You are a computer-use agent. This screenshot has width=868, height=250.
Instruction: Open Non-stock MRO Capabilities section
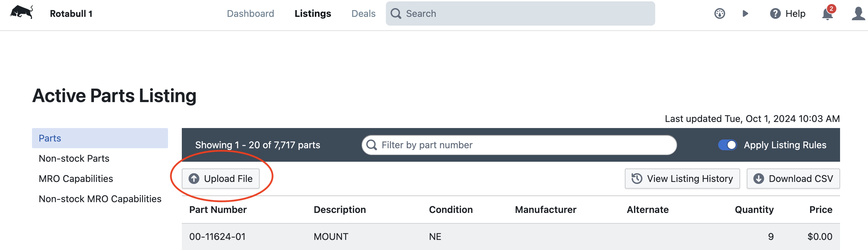pos(100,199)
